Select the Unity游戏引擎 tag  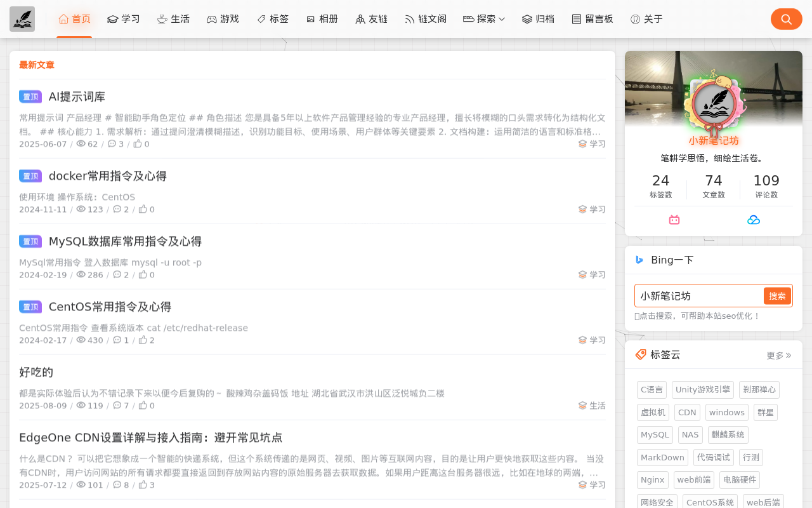click(702, 390)
